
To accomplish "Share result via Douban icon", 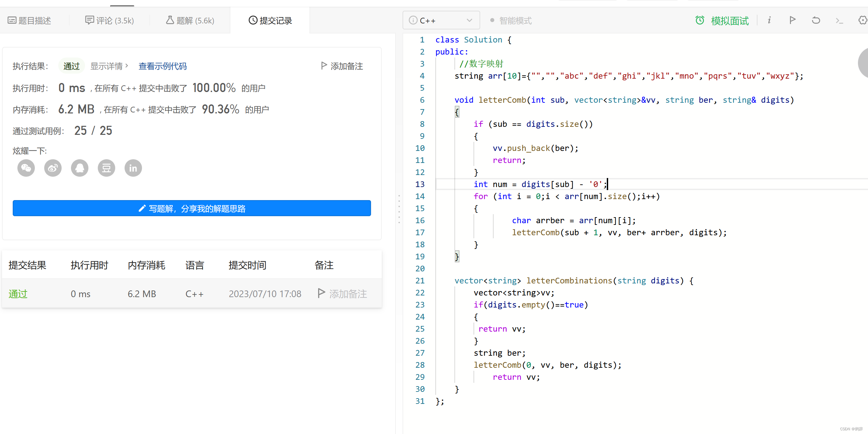I will coord(106,168).
